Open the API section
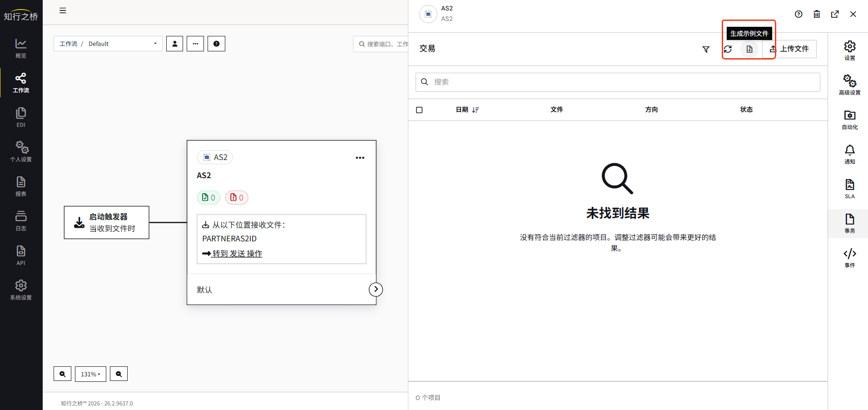 pyautogui.click(x=21, y=255)
